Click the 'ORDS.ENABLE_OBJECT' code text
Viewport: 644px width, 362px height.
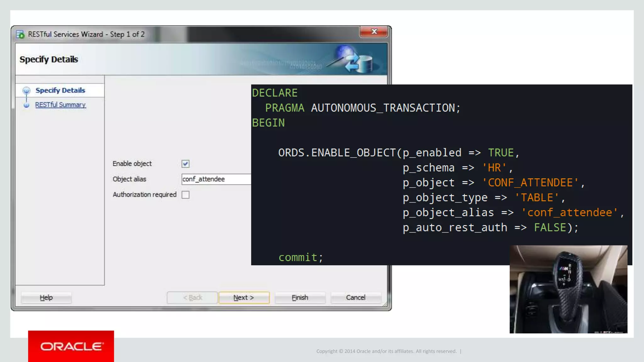[337, 153]
